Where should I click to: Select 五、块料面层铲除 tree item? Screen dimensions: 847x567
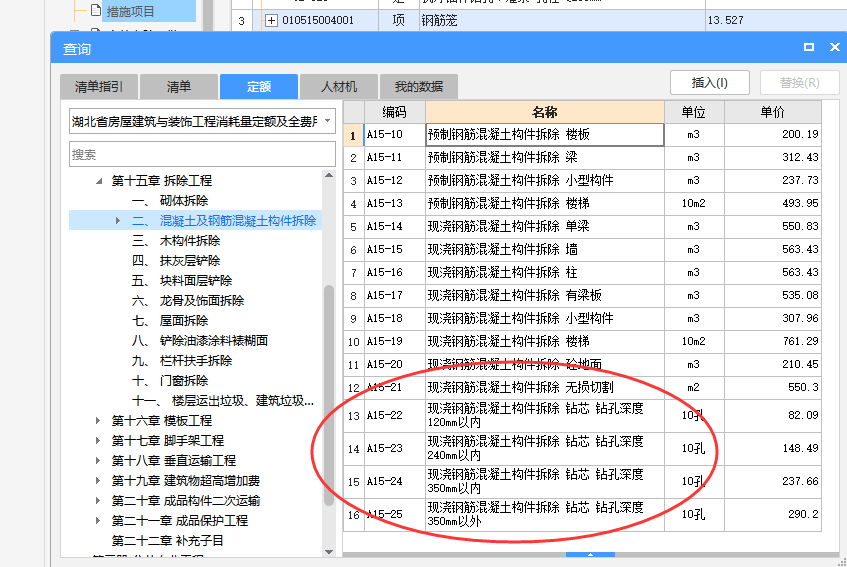pyautogui.click(x=182, y=281)
